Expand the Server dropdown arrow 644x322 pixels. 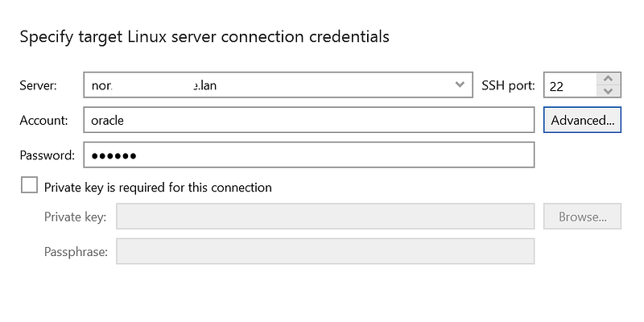pos(460,85)
